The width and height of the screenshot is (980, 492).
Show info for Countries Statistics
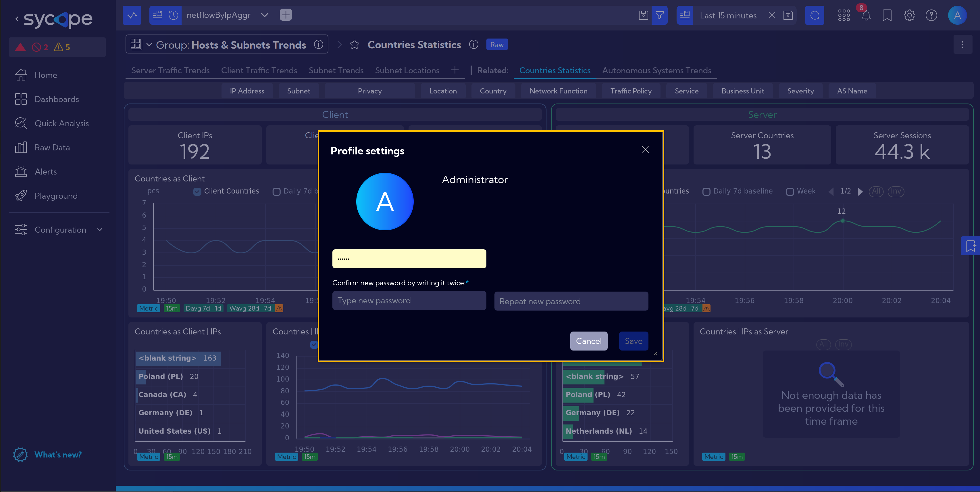pyautogui.click(x=473, y=45)
